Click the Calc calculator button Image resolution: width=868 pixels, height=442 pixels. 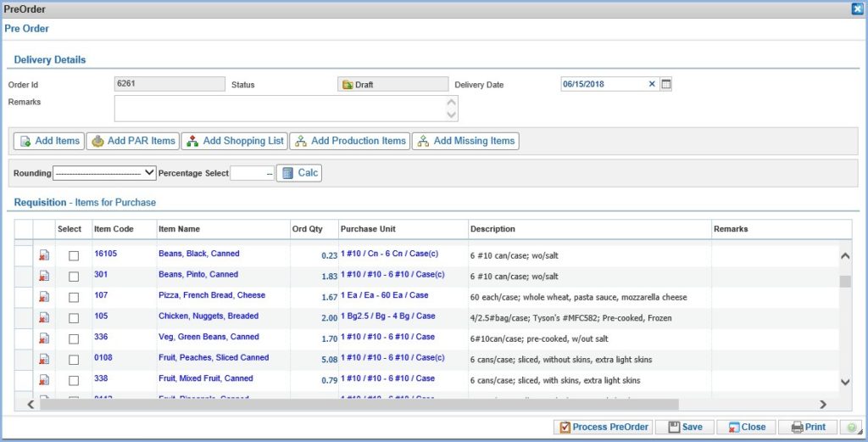pyautogui.click(x=299, y=173)
